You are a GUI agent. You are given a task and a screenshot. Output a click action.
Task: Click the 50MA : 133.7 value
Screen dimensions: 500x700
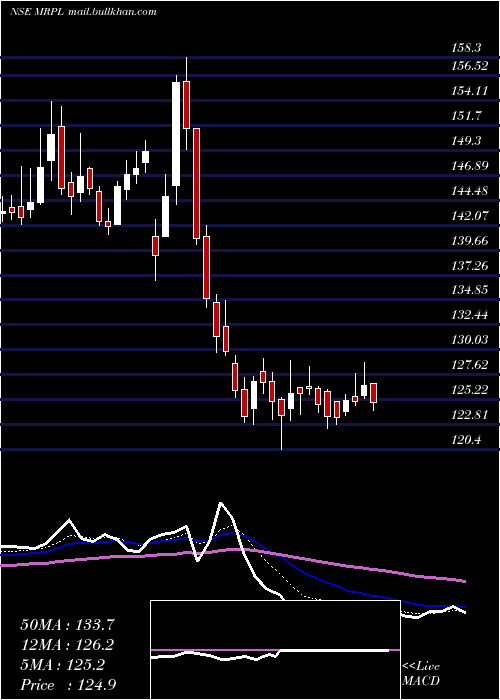point(67,625)
